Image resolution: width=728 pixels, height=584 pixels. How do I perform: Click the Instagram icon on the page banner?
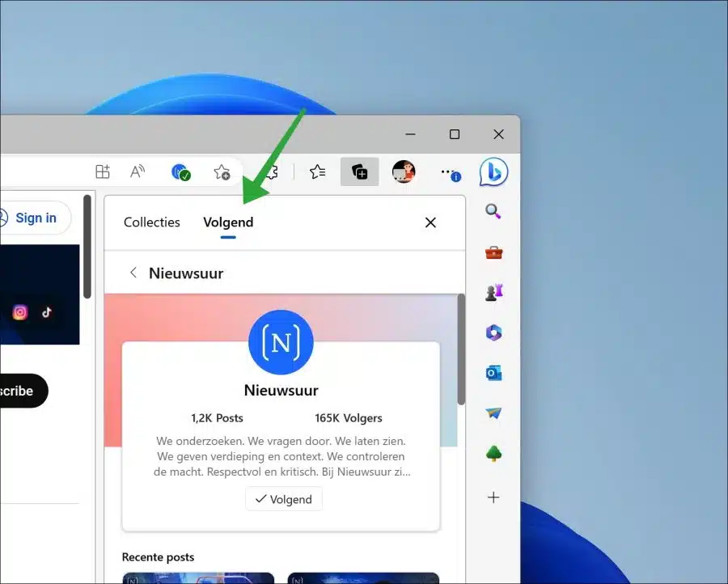pos(20,312)
